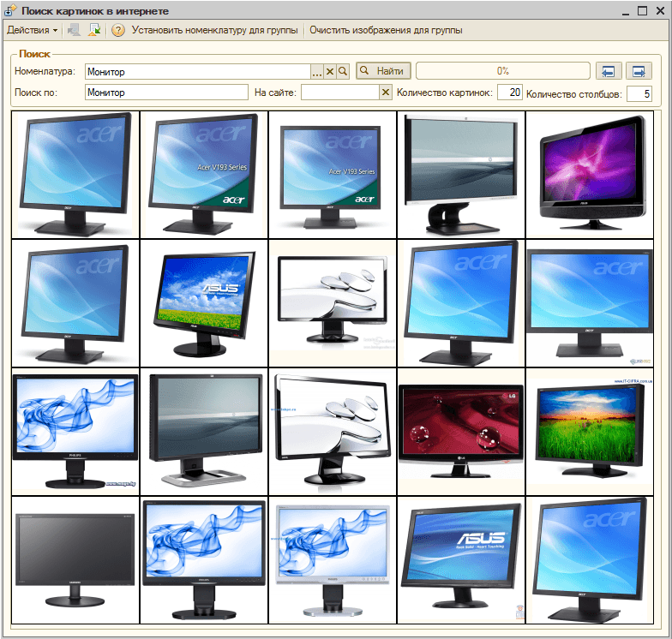This screenshot has width=672, height=639.
Task: Go to next results page arrow
Action: tap(639, 71)
